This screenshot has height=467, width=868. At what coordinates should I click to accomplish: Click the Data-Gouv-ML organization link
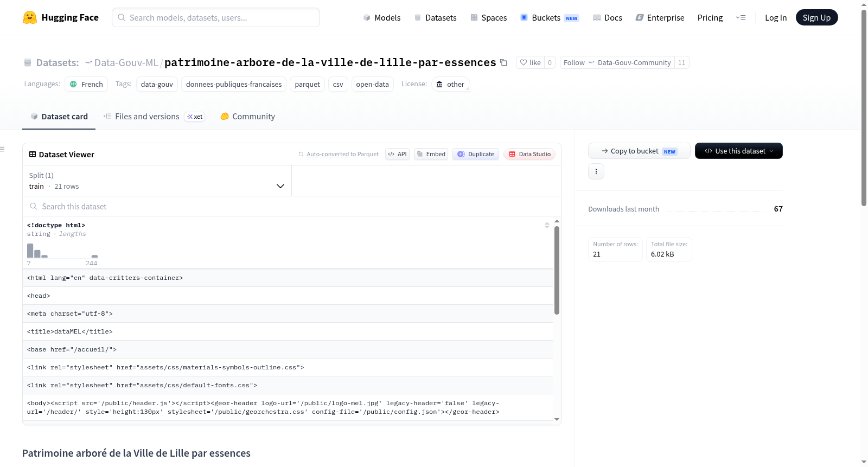coord(126,62)
